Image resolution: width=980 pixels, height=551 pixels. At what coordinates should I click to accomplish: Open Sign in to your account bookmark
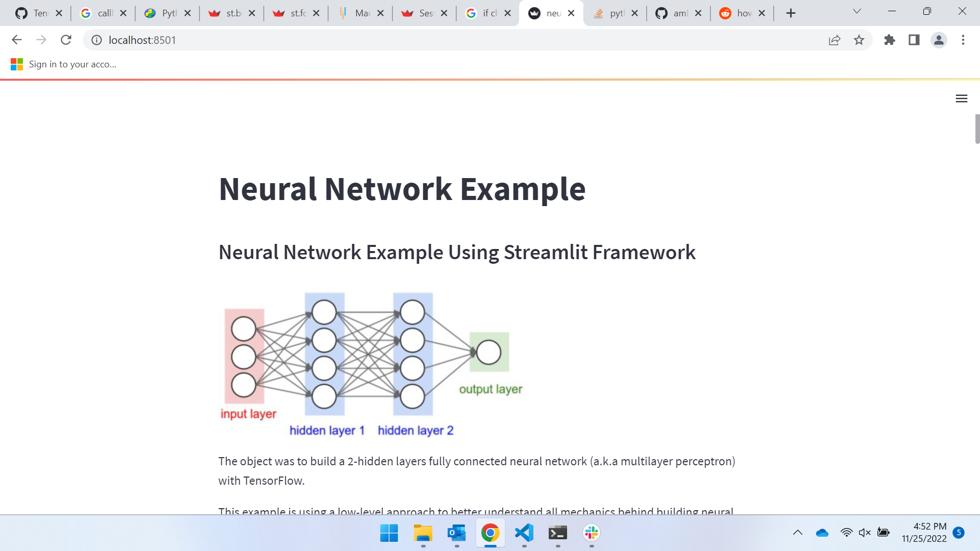coord(64,64)
